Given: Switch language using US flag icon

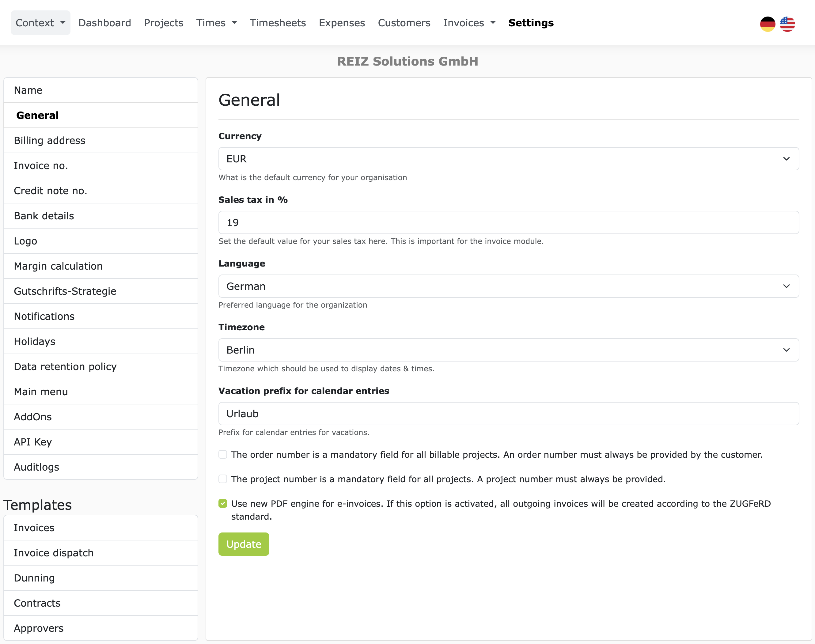Looking at the screenshot, I should [x=787, y=24].
